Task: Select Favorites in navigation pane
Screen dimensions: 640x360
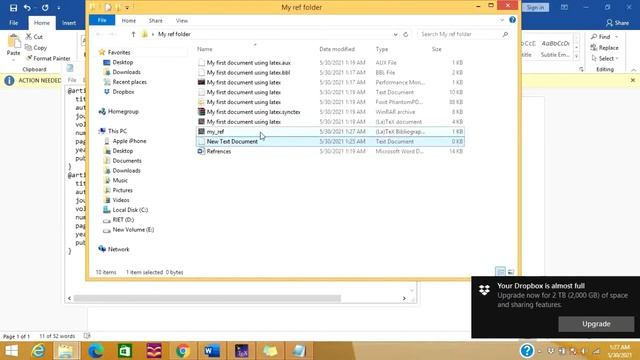Action: pyautogui.click(x=119, y=52)
